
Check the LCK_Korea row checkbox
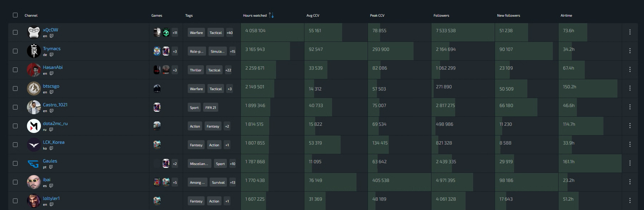(x=15, y=145)
